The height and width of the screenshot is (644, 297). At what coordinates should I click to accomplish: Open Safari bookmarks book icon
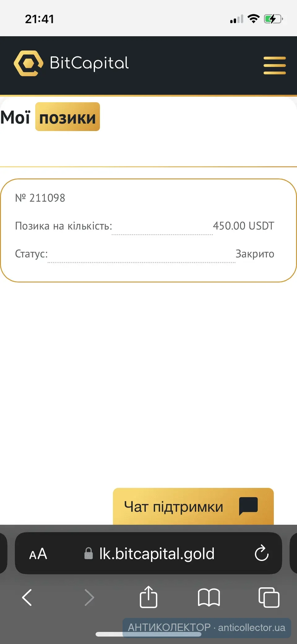[209, 597]
